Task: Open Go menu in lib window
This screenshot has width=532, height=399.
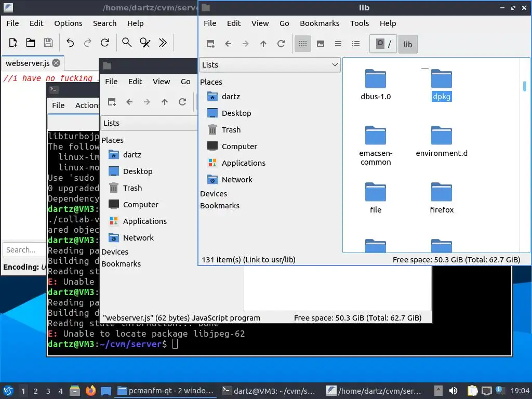Action: pyautogui.click(x=284, y=23)
